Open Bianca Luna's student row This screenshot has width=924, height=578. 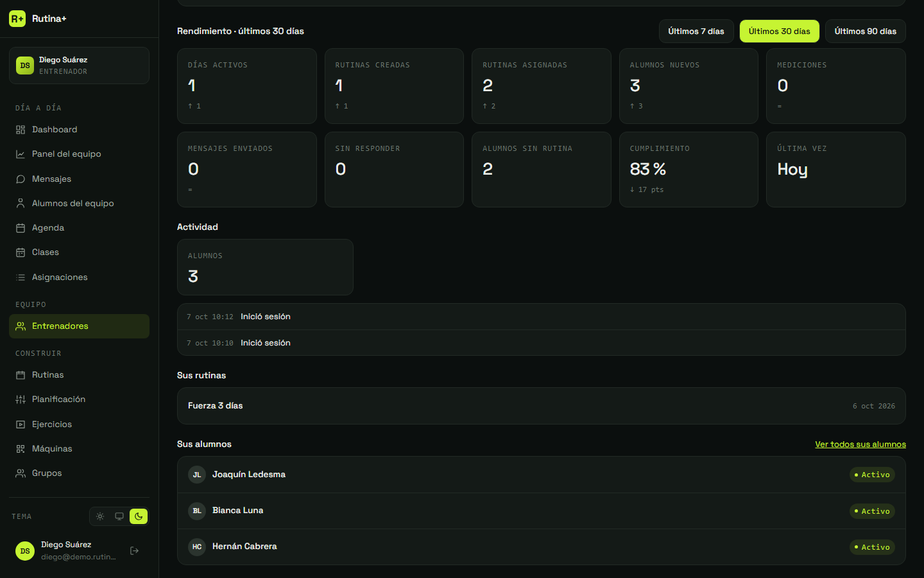click(x=542, y=511)
